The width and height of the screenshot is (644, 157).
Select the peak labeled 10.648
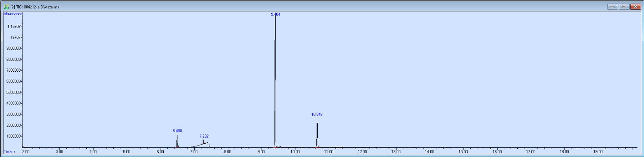[x=317, y=115]
